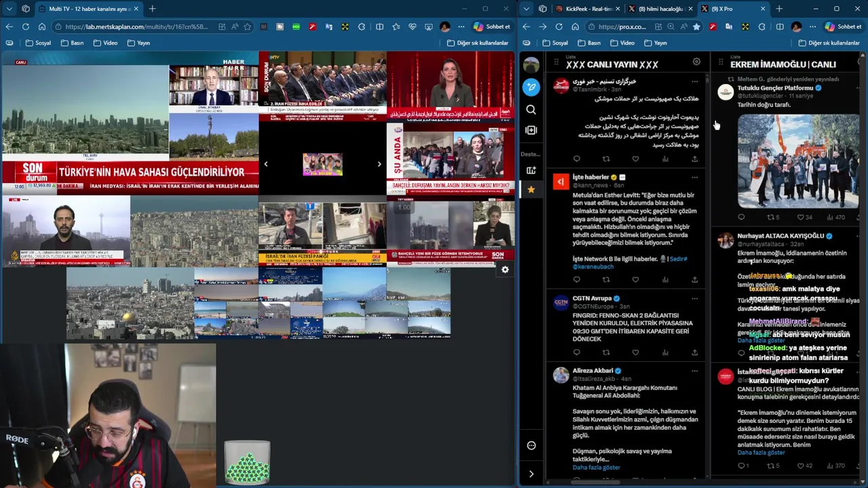Expand Alireza Akbari post with Daha fazla göster
The width and height of the screenshot is (868, 488).
(596, 468)
